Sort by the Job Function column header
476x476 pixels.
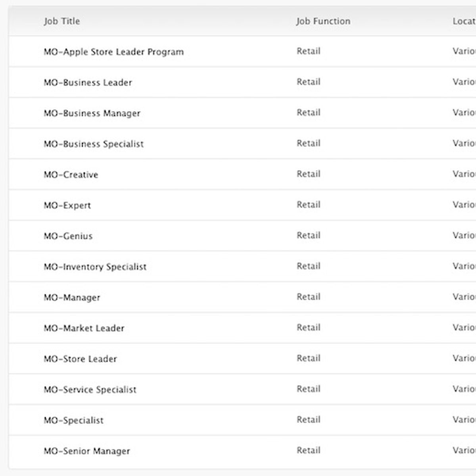click(x=323, y=21)
